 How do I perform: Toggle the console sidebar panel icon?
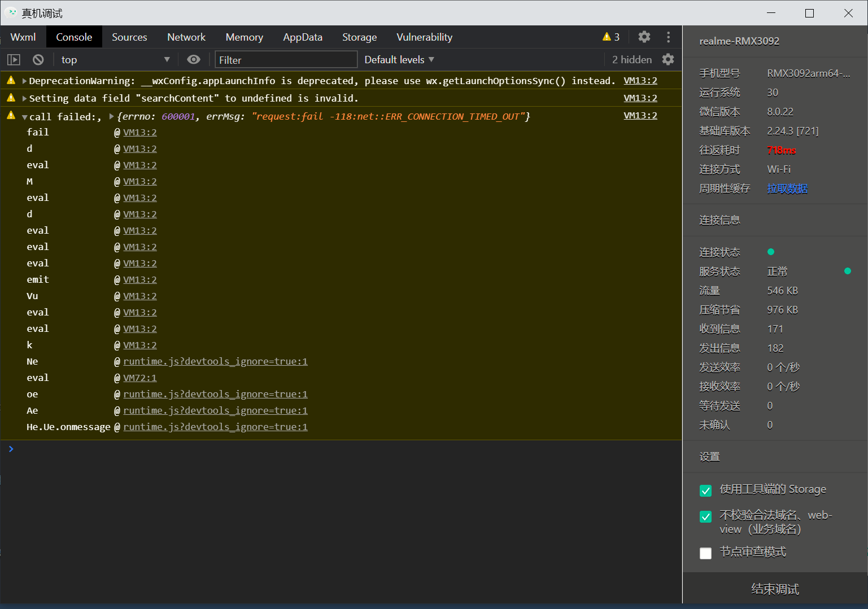pyautogui.click(x=14, y=60)
